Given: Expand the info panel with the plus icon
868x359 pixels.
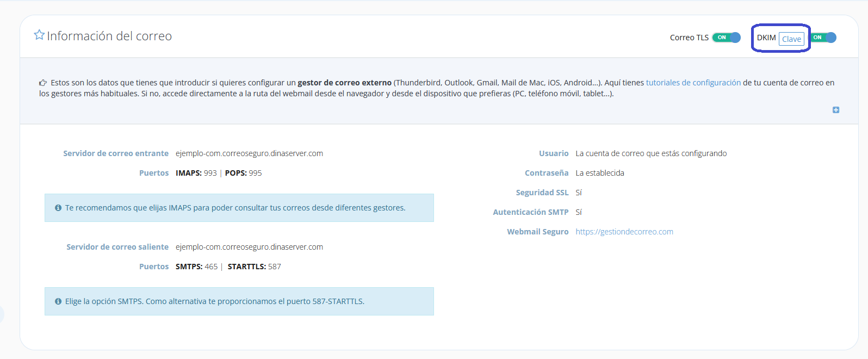Looking at the screenshot, I should tap(836, 110).
